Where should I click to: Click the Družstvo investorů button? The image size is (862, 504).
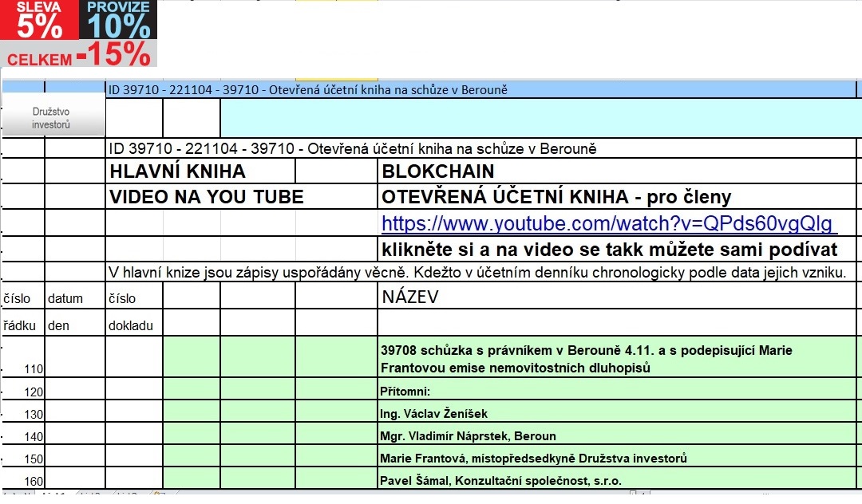pos(53,114)
